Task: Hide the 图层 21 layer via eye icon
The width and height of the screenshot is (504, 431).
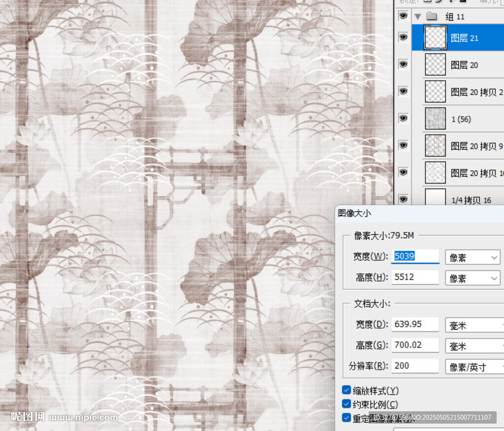Action: pos(403,37)
